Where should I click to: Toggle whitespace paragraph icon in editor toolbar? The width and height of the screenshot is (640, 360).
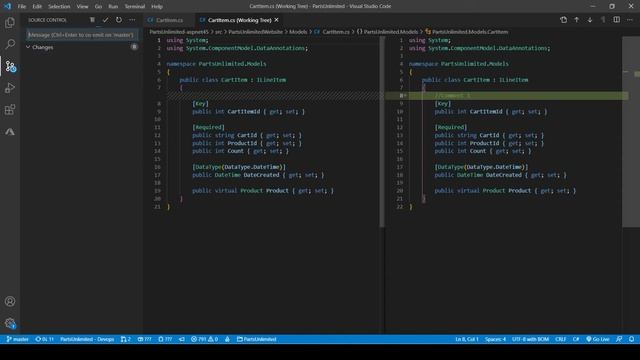pyautogui.click(x=603, y=20)
